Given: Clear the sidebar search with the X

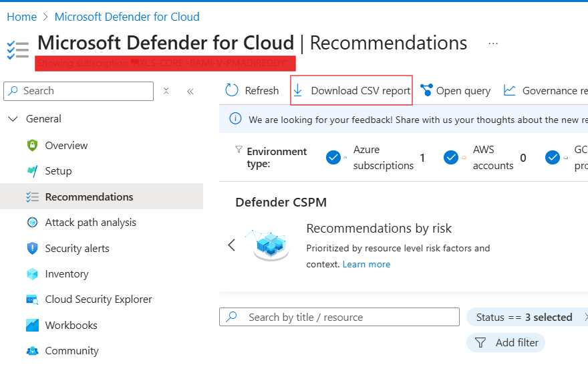Looking at the screenshot, I should point(166,90).
